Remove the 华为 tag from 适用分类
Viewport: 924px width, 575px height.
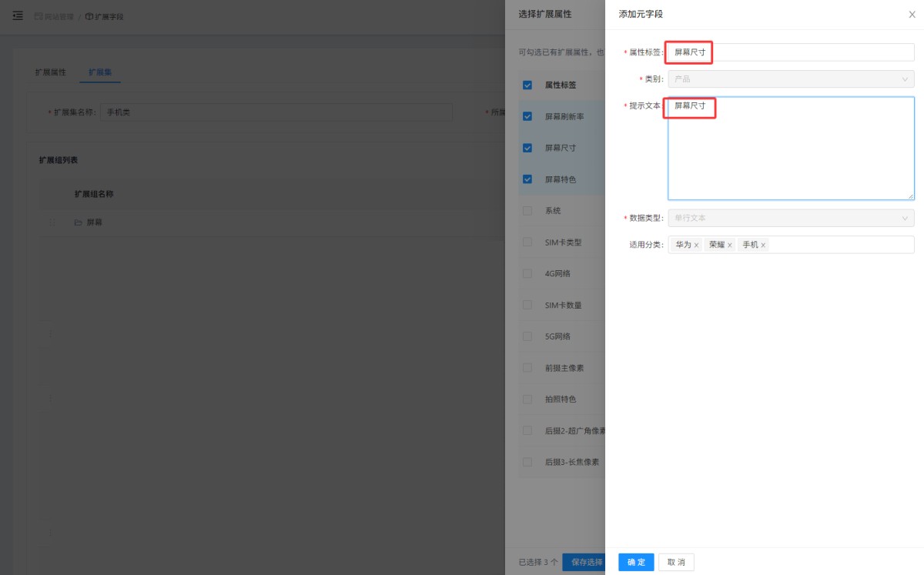point(696,245)
